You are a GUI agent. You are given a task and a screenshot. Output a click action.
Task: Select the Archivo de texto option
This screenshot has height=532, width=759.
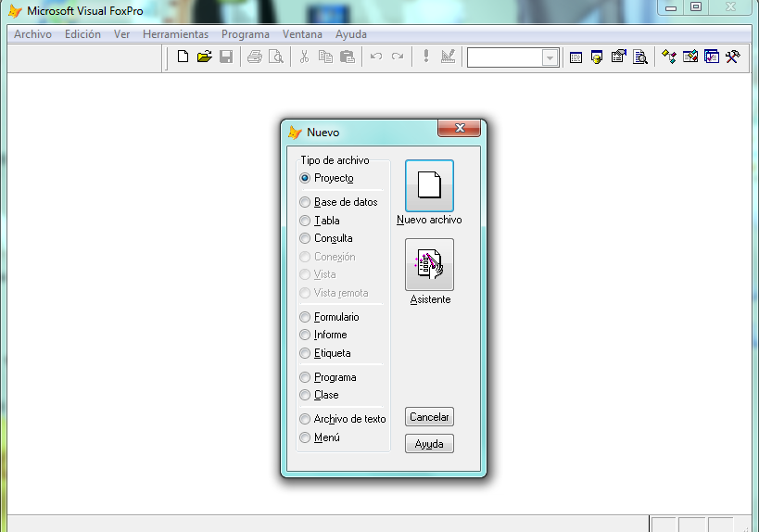[305, 419]
